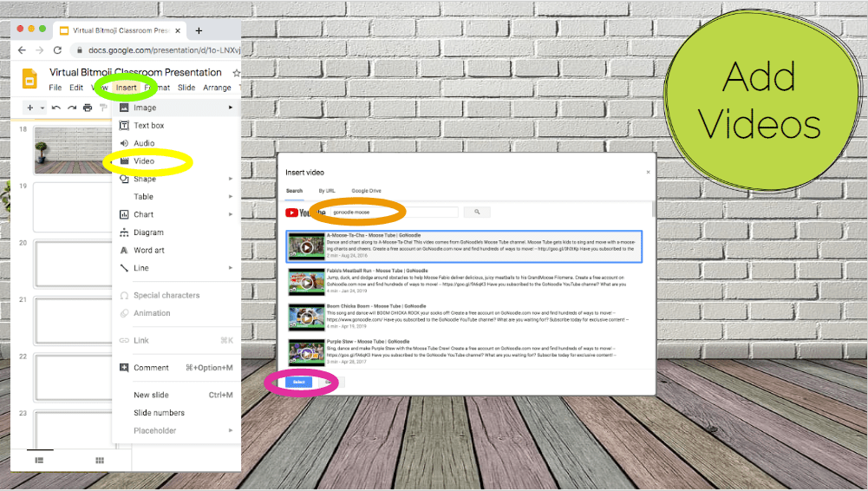Click the print icon in the toolbar
The image size is (868, 491).
[x=88, y=108]
